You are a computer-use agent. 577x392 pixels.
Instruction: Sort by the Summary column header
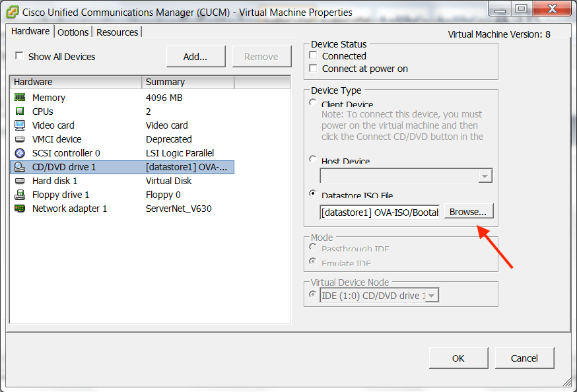point(188,82)
